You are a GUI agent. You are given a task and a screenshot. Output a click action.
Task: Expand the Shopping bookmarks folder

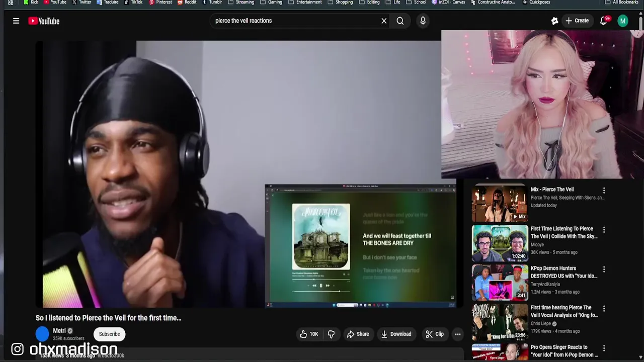click(340, 3)
